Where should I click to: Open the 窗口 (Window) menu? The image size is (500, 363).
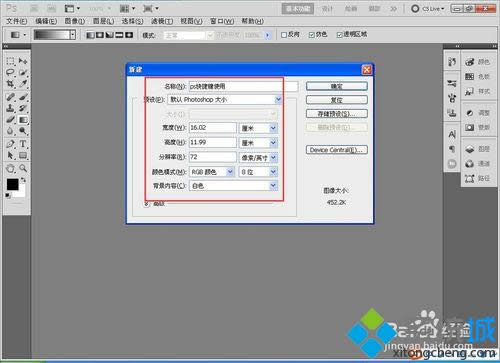click(x=222, y=21)
